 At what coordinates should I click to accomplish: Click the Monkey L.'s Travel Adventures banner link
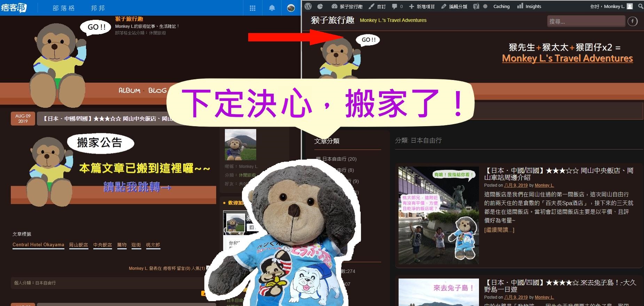(567, 58)
